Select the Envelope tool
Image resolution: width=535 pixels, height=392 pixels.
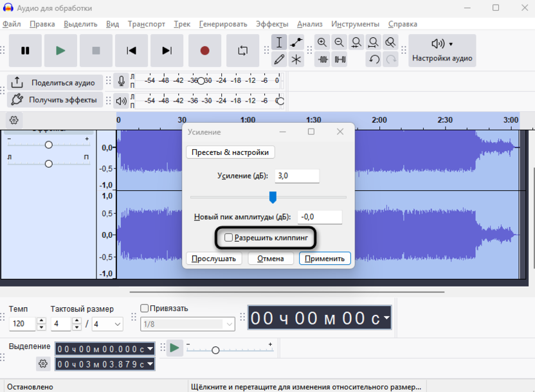296,42
